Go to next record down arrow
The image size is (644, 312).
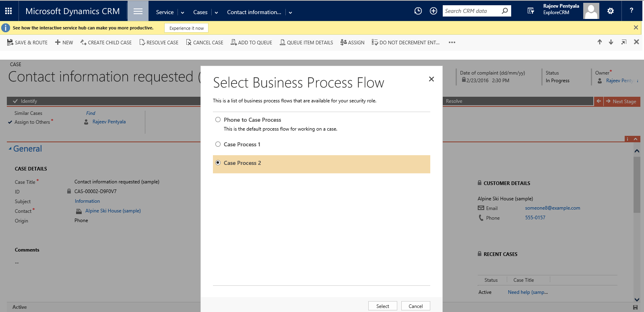(611, 42)
